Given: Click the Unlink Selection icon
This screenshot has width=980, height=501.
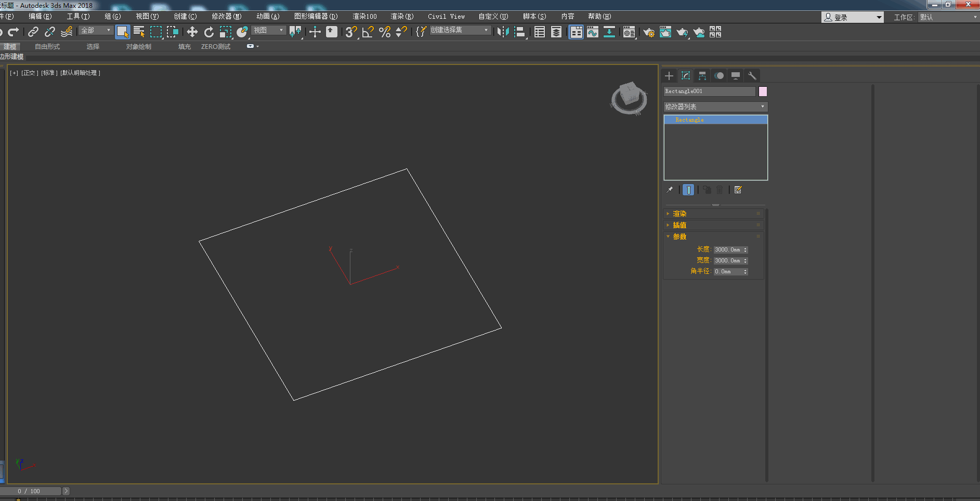Looking at the screenshot, I should pos(50,32).
